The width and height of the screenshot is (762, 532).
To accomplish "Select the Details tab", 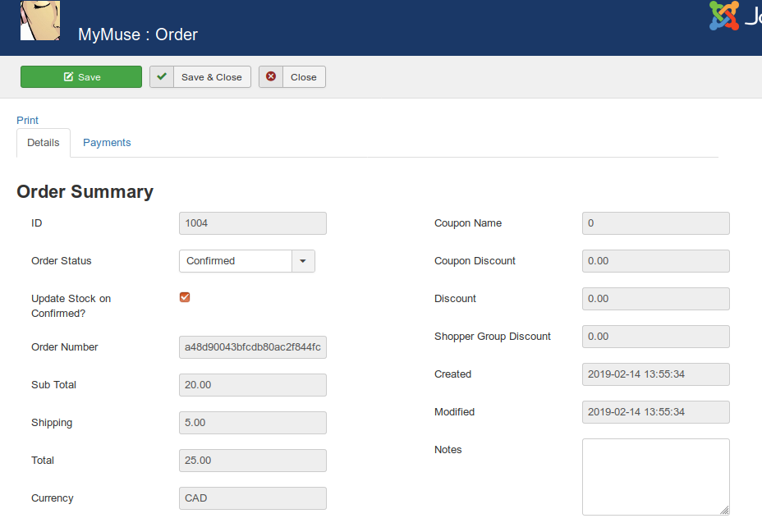I will click(43, 141).
